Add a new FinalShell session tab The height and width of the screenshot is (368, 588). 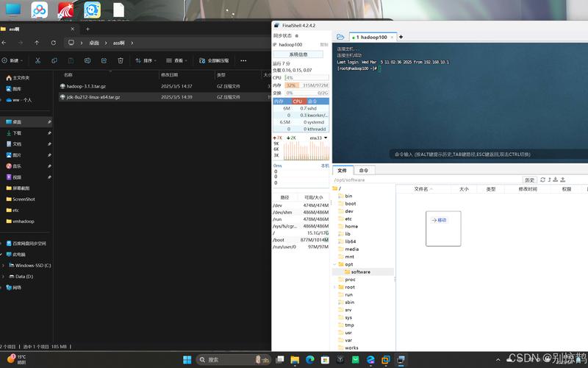401,37
